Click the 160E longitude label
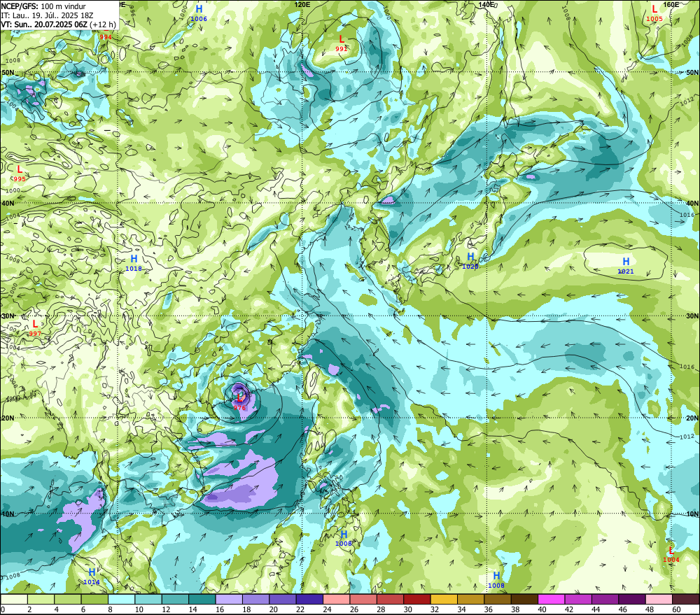700x615 pixels. 671,4
